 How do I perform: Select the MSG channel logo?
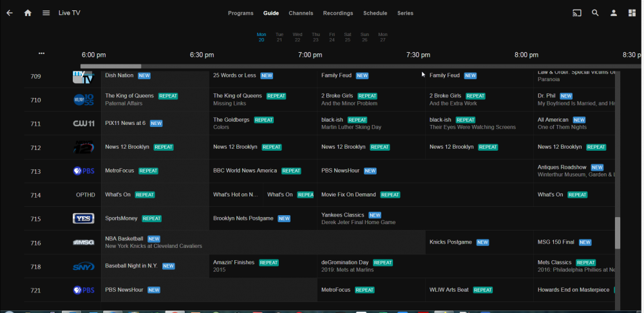(x=83, y=242)
